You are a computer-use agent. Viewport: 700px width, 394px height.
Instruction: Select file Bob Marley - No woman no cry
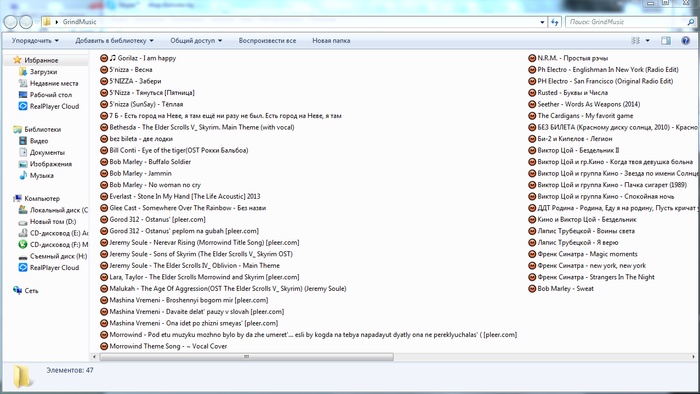155,185
